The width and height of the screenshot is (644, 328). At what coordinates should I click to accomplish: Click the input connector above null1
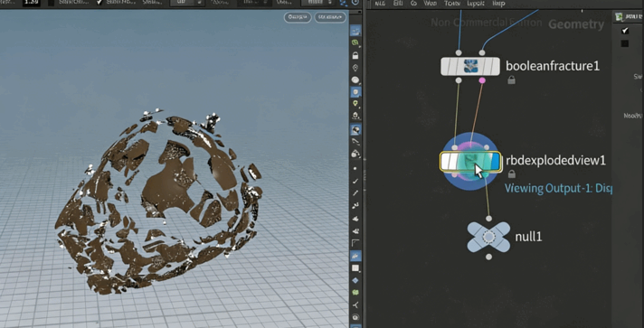pyautogui.click(x=488, y=219)
